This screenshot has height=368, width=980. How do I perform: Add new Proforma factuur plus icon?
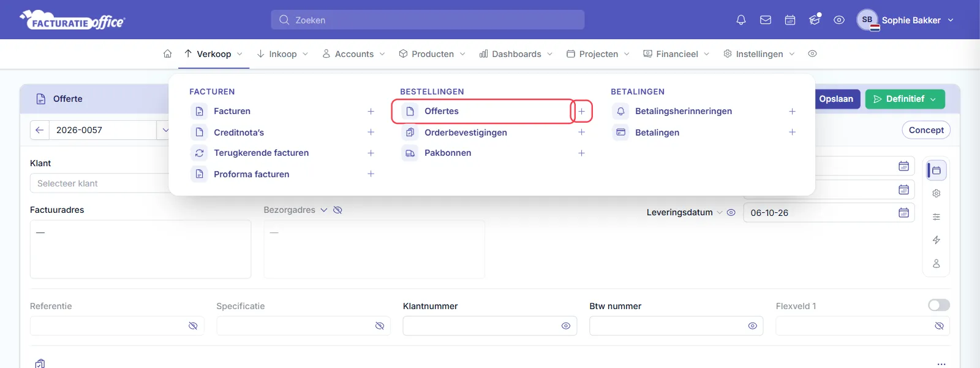(371, 174)
